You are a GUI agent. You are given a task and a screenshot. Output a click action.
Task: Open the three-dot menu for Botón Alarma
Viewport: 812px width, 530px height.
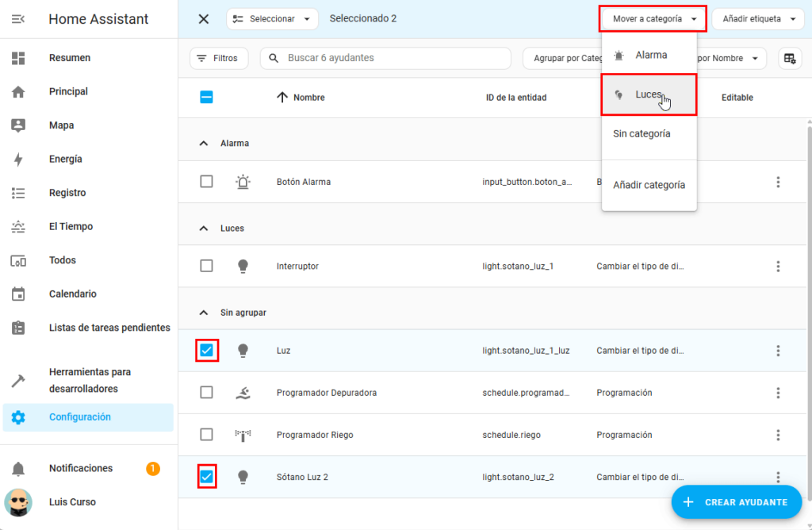pyautogui.click(x=778, y=182)
